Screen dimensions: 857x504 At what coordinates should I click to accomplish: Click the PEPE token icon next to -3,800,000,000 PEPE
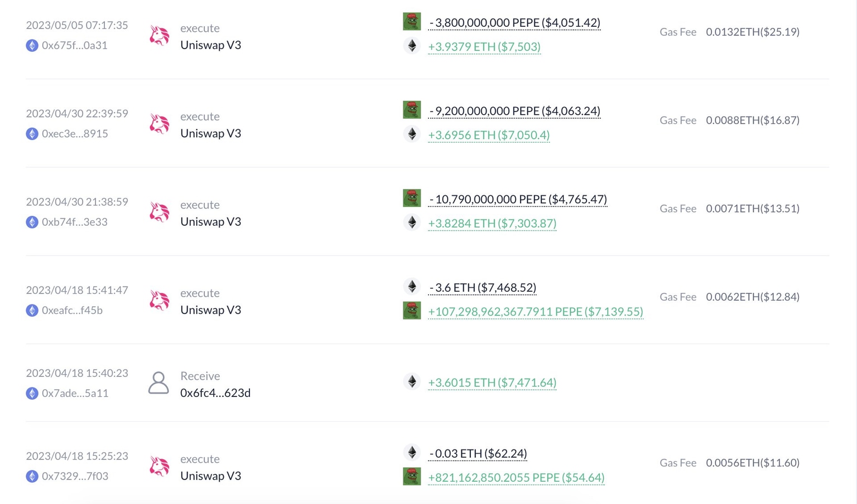412,21
